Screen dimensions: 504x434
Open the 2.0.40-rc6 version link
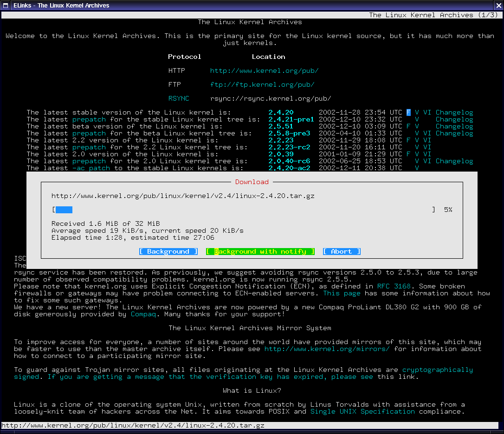point(289,161)
